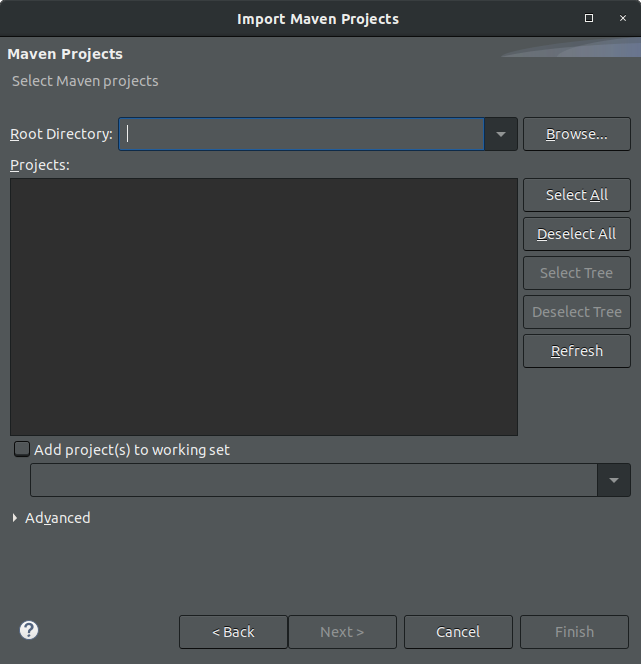
Task: Click the Browse... button
Action: (576, 134)
